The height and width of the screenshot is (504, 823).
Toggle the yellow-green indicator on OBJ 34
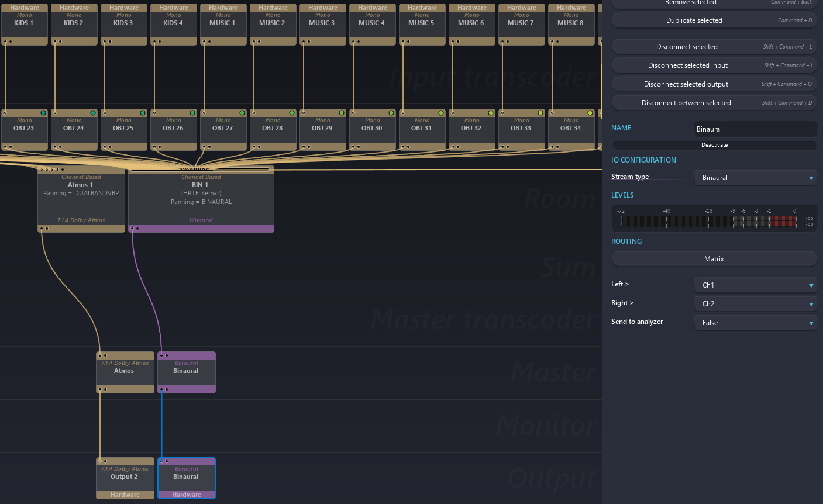[590, 113]
